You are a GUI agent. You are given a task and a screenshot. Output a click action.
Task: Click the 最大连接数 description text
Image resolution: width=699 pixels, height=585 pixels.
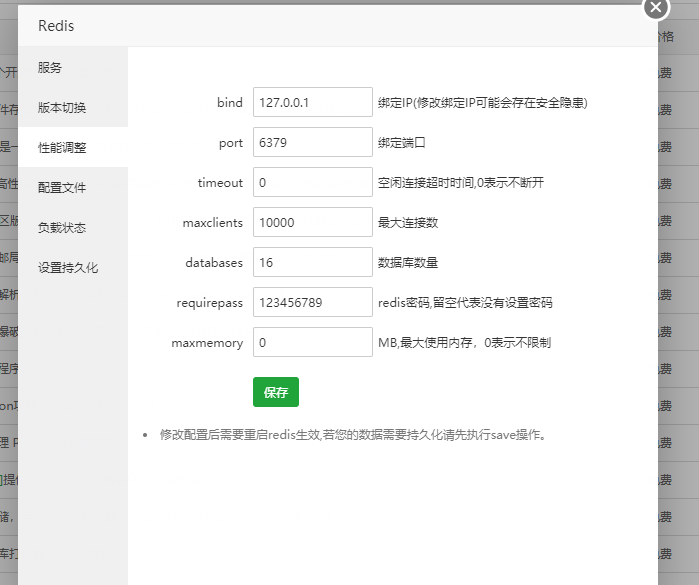[x=408, y=222]
